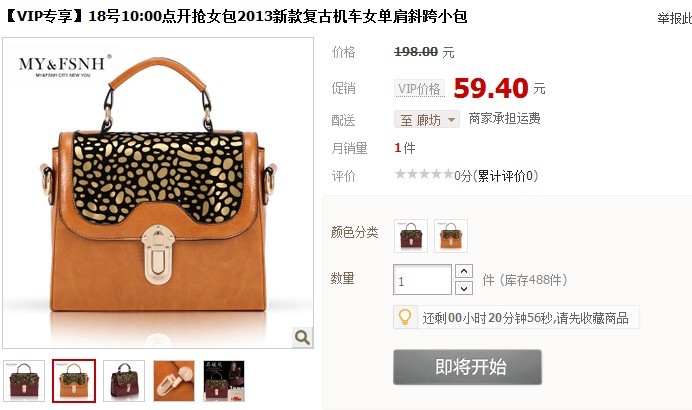Click the 即将开始 button
Image resolution: width=692 pixels, height=410 pixels.
click(x=467, y=367)
